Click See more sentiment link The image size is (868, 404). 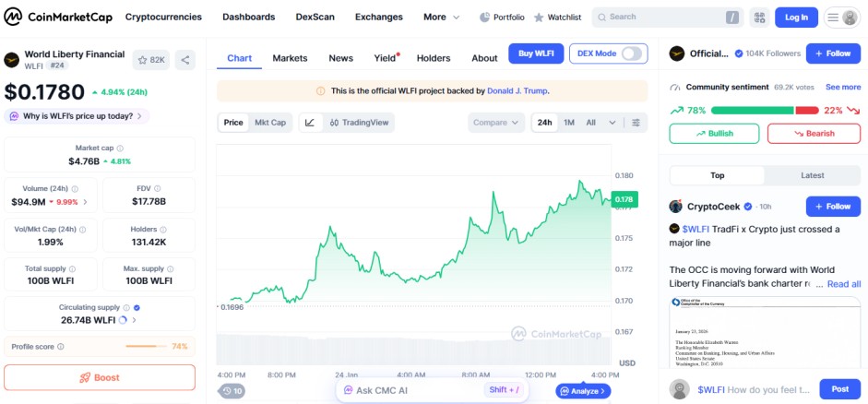pyautogui.click(x=843, y=87)
